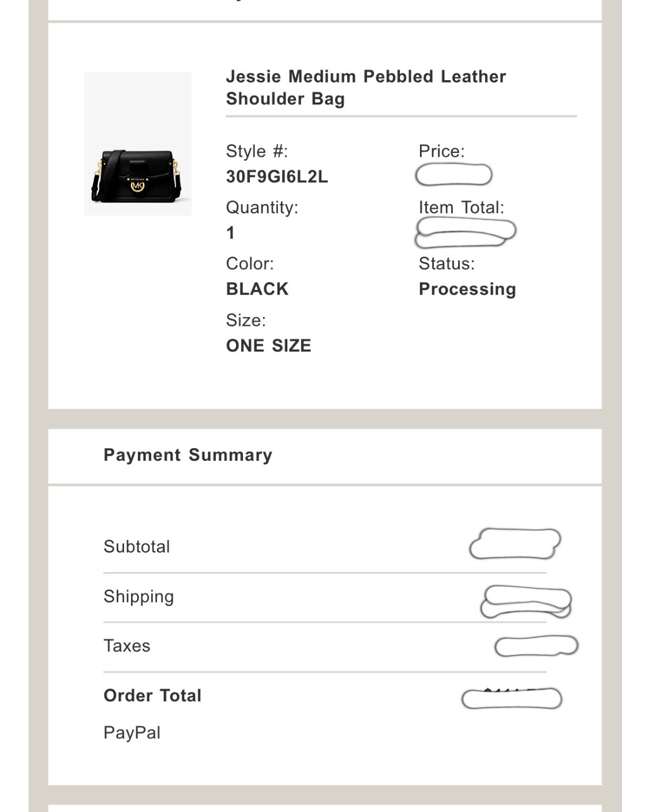Image resolution: width=649 pixels, height=812 pixels.
Task: Click the Quantity value 1
Action: coord(230,233)
